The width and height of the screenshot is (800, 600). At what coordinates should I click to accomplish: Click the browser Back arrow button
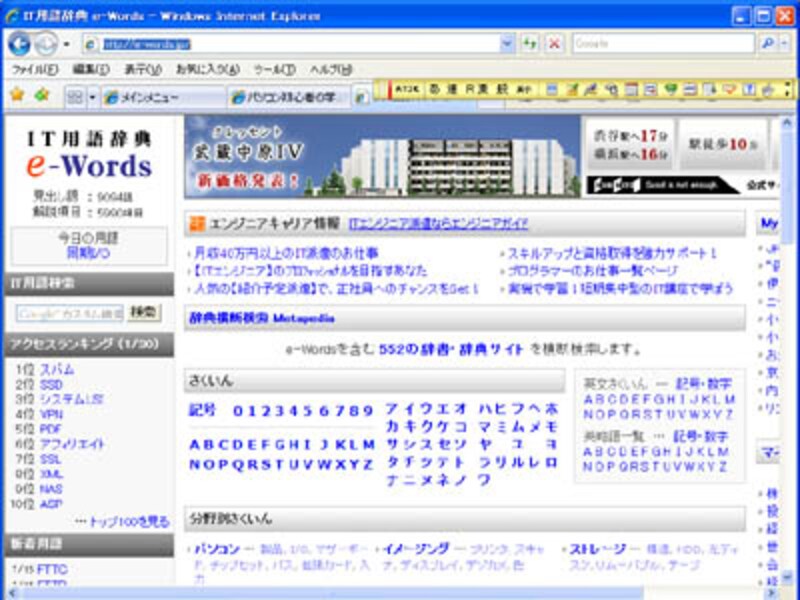pyautogui.click(x=18, y=44)
